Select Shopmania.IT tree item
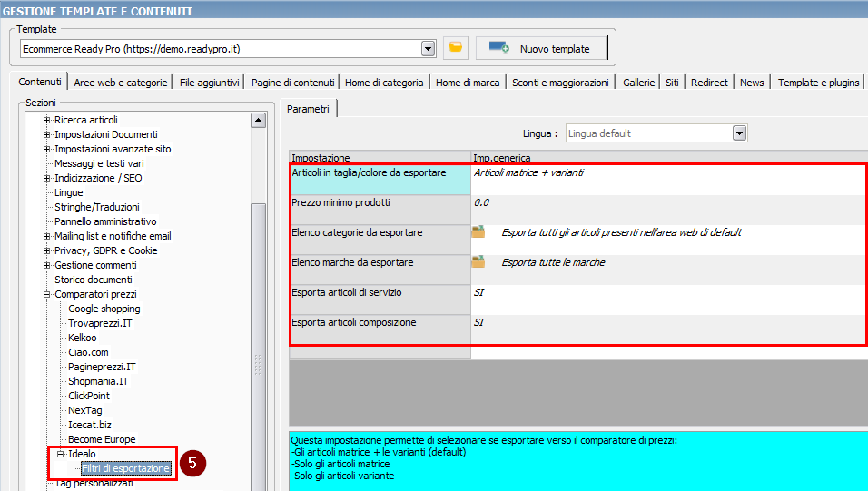 tap(98, 381)
